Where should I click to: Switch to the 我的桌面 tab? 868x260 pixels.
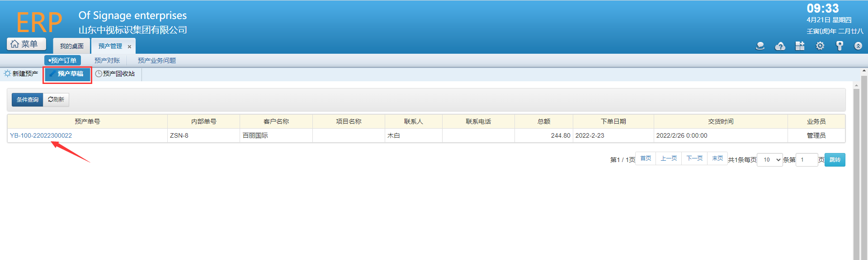coord(71,46)
